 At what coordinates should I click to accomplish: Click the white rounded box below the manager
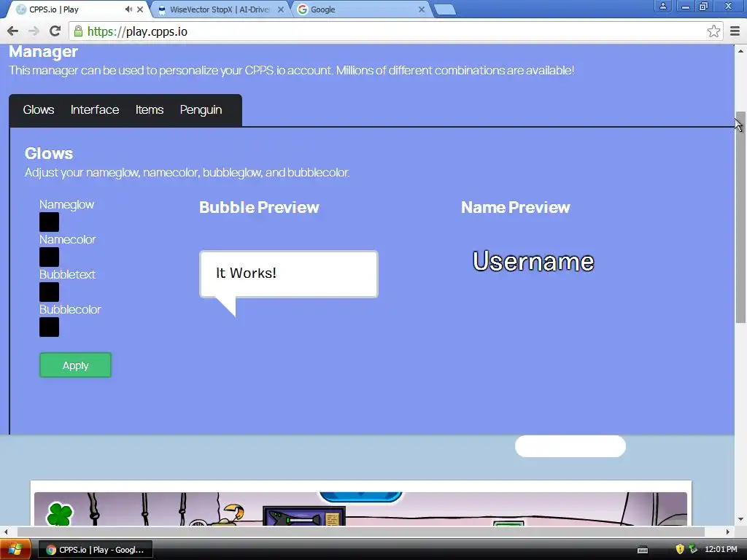pyautogui.click(x=570, y=447)
